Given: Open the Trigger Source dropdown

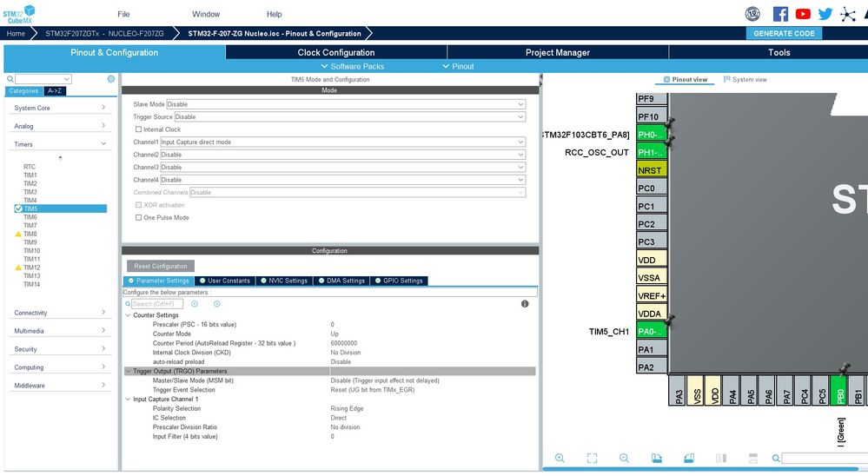Looking at the screenshot, I should coord(350,116).
